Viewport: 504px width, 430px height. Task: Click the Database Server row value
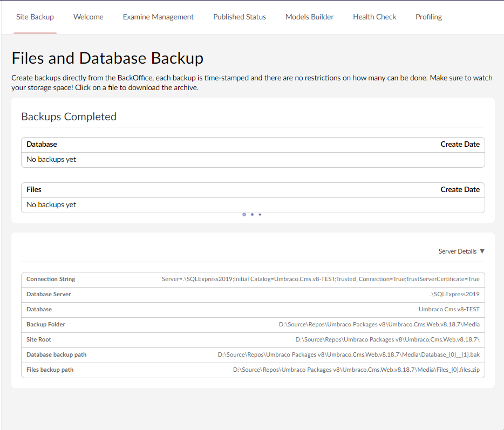[x=454, y=295]
